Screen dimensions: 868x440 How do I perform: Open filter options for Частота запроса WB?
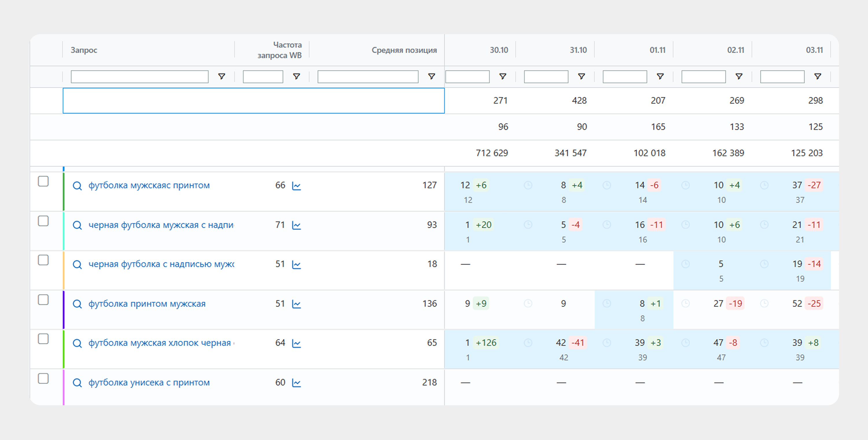pyautogui.click(x=296, y=76)
